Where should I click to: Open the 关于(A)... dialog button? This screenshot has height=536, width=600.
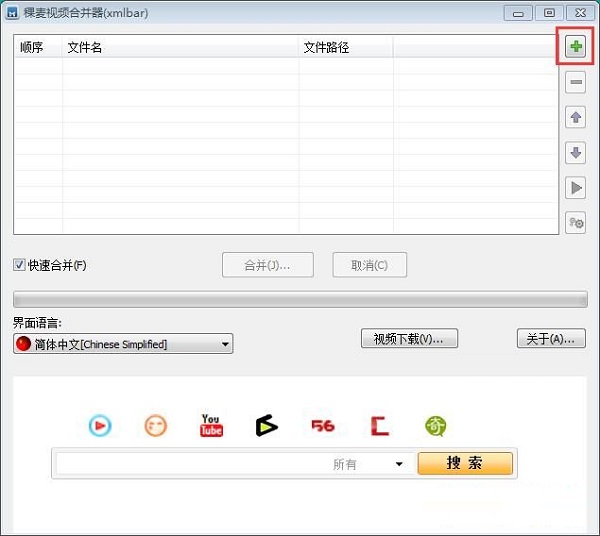pos(551,338)
